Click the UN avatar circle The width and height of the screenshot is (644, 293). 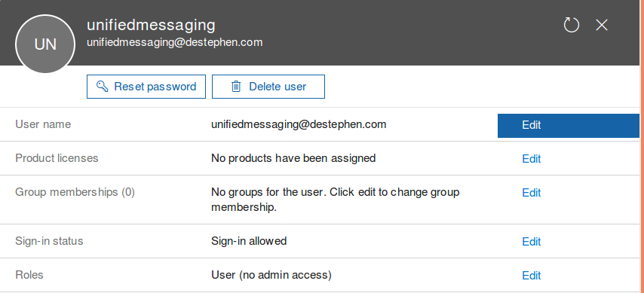click(x=45, y=44)
